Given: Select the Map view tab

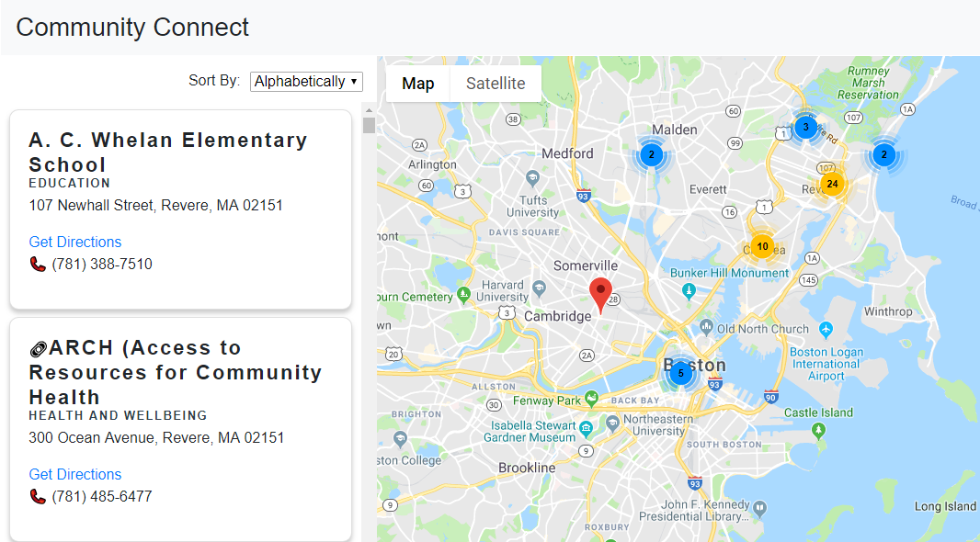Looking at the screenshot, I should pyautogui.click(x=417, y=84).
